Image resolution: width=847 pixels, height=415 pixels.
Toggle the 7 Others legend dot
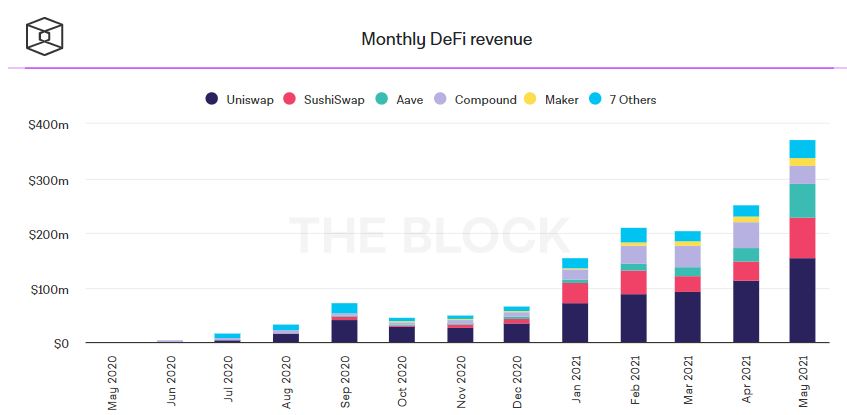tap(595, 99)
